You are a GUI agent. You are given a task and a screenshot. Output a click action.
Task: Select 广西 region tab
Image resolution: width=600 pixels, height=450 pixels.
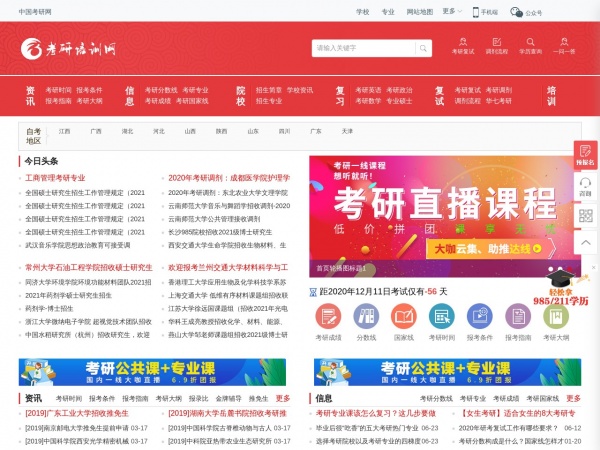click(95, 131)
